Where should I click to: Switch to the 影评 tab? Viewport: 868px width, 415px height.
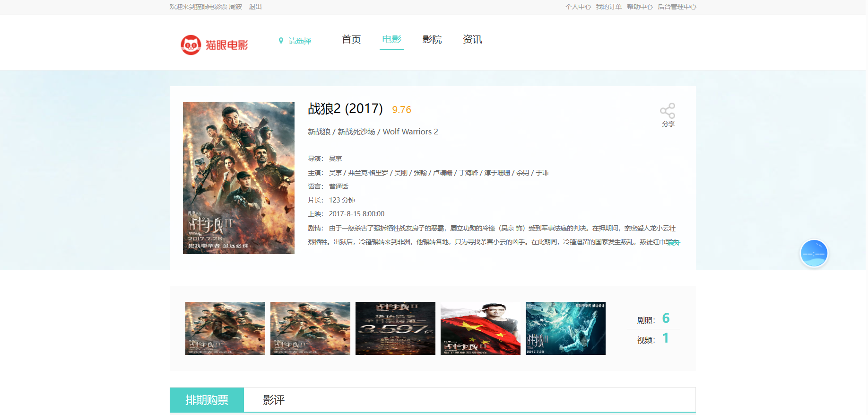coord(274,400)
